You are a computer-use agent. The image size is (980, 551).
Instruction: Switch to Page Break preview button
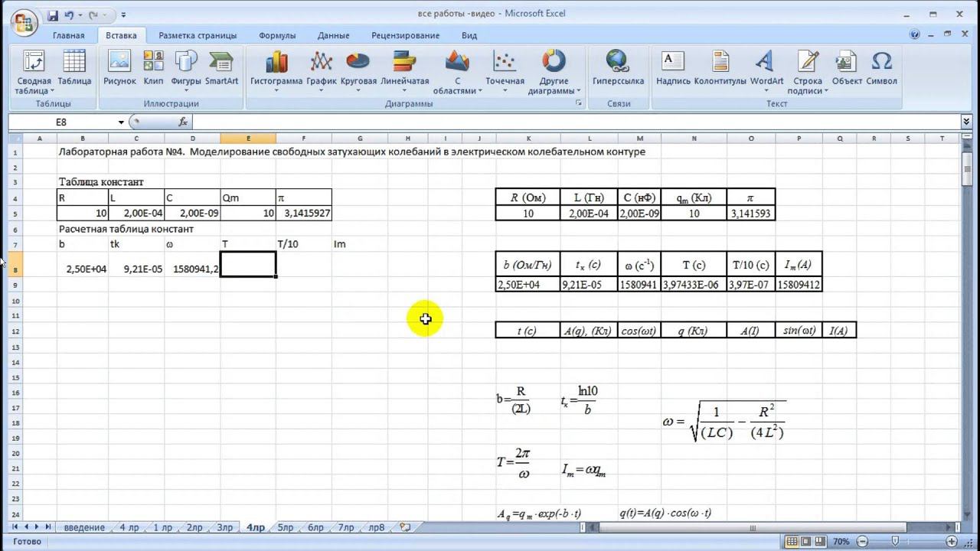click(x=820, y=541)
